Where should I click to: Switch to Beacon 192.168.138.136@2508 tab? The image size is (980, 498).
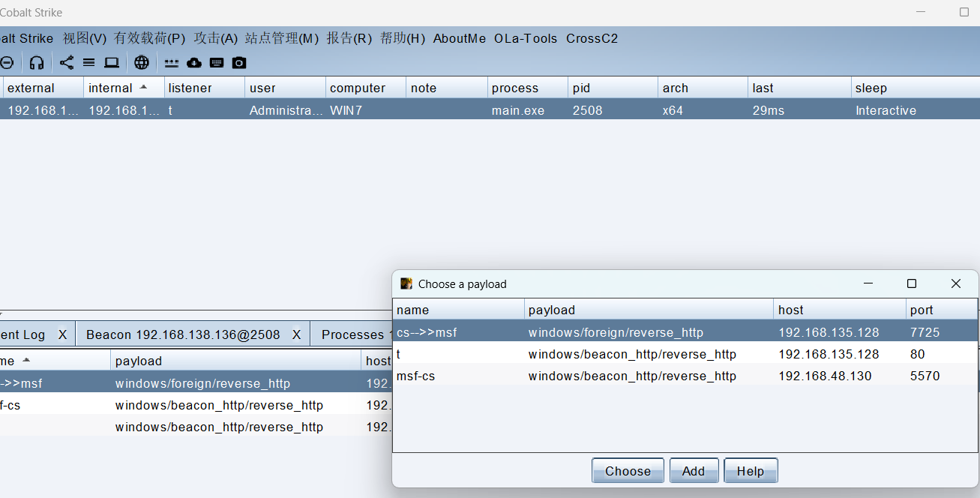tap(183, 334)
